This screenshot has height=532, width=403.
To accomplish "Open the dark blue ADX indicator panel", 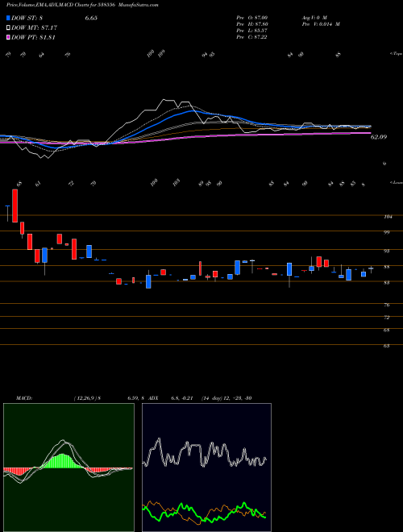I will tap(206, 468).
